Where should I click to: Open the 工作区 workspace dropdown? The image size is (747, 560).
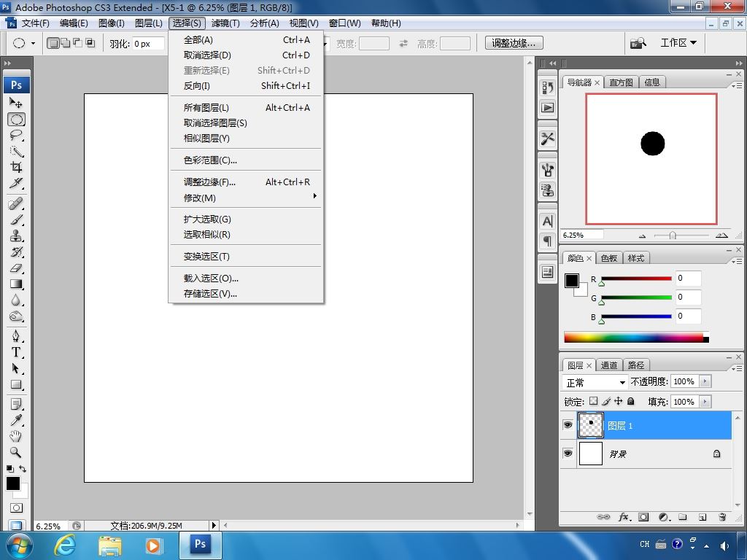(678, 43)
